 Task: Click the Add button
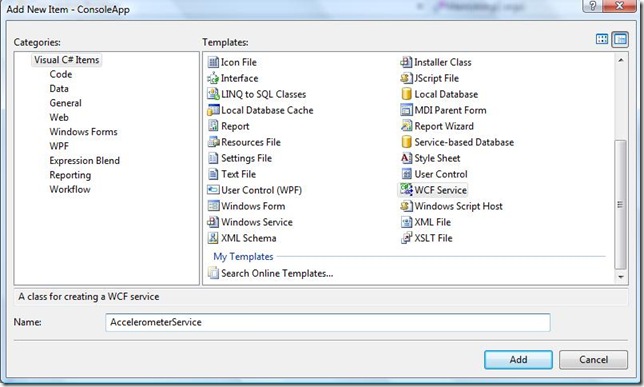tap(518, 360)
